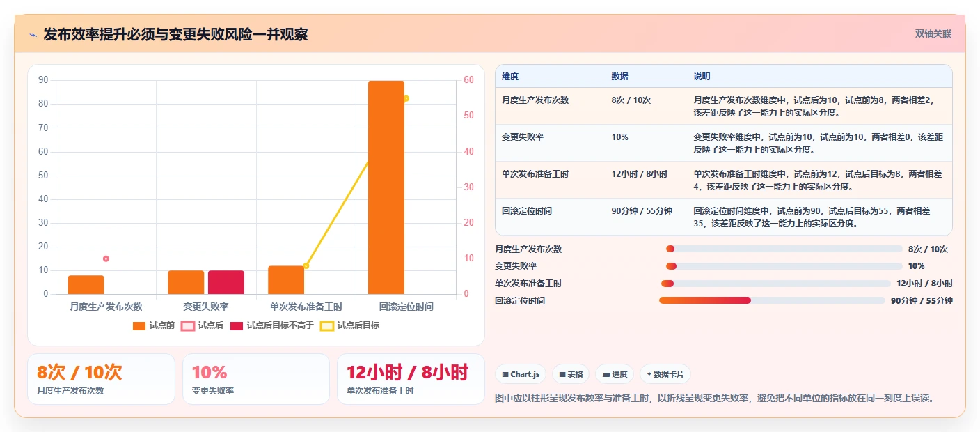
Task: Toggle the 试点后 legend item
Action: click(202, 325)
